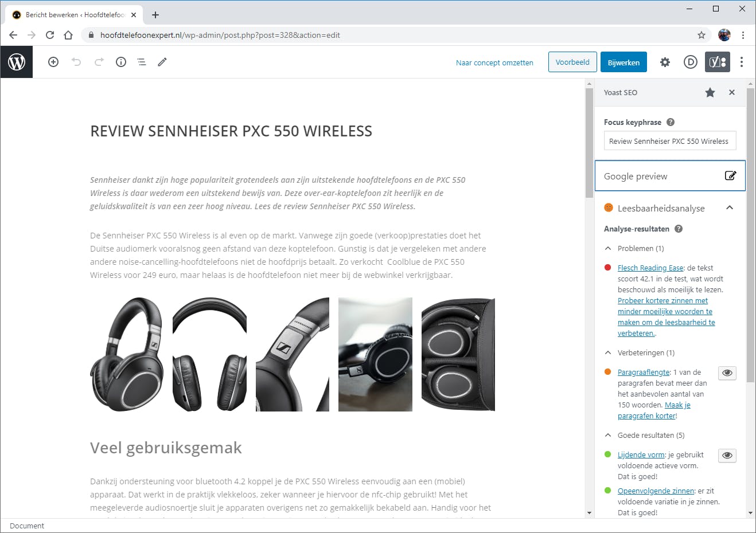The height and width of the screenshot is (533, 756).
Task: Open block navigation list icon
Action: tap(142, 62)
